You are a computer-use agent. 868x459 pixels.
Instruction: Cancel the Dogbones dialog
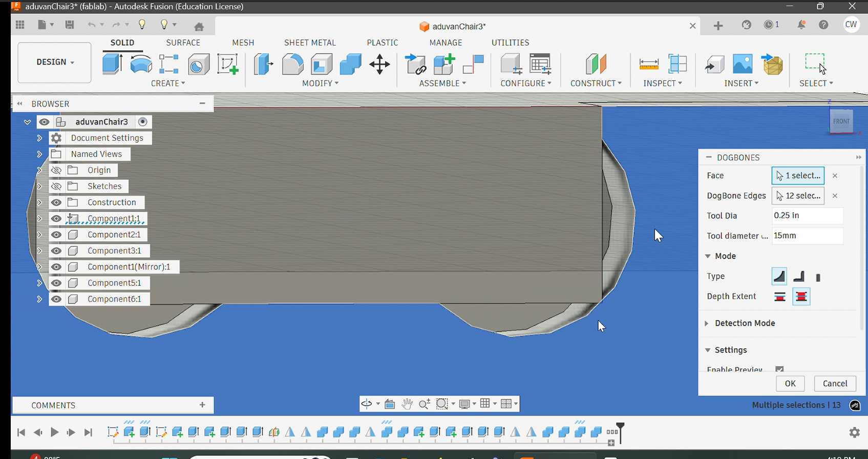click(835, 383)
